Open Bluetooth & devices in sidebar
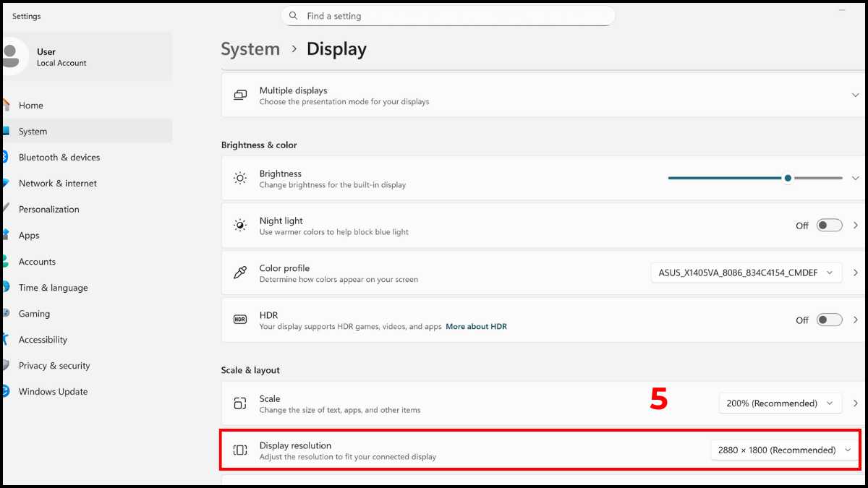Screen dimensions: 868x488 click(x=59, y=158)
